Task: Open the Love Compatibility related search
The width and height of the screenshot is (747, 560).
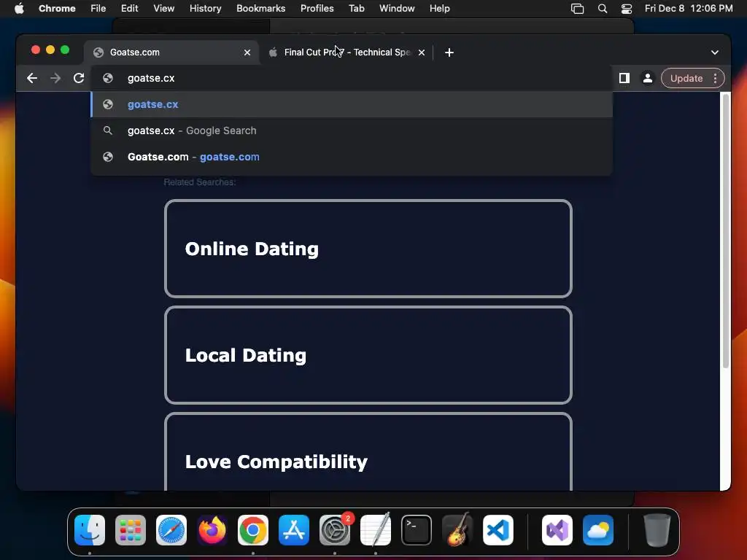Action: tap(368, 452)
